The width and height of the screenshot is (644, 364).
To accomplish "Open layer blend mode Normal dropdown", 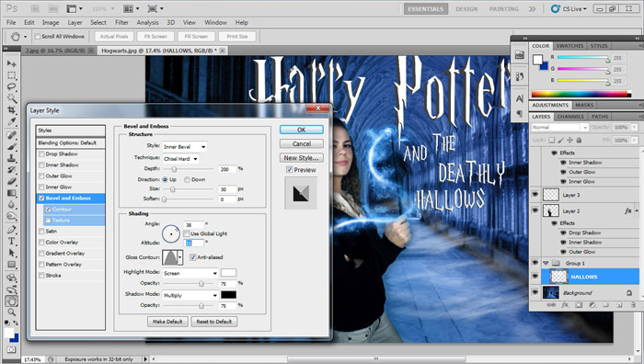I will click(559, 128).
